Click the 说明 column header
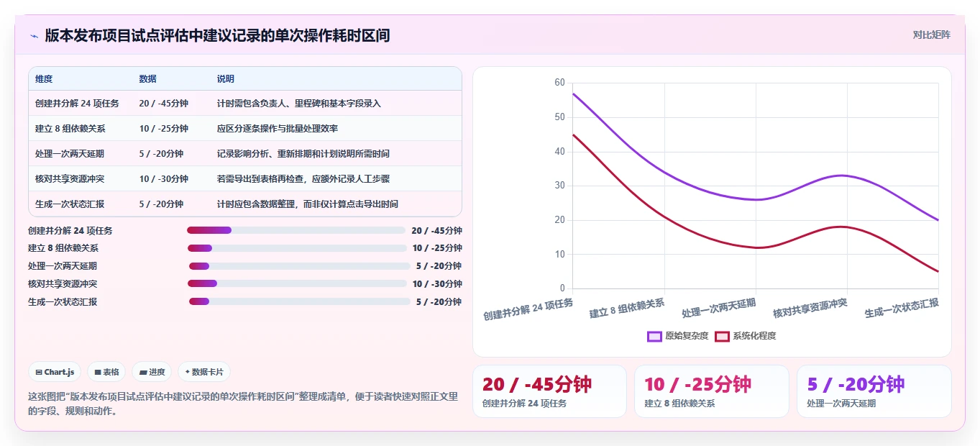 click(x=226, y=79)
